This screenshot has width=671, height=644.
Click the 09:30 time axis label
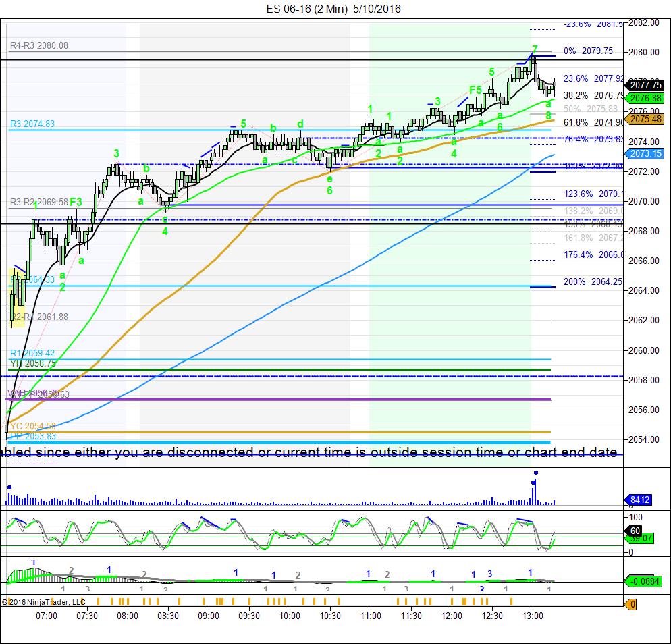(x=249, y=616)
